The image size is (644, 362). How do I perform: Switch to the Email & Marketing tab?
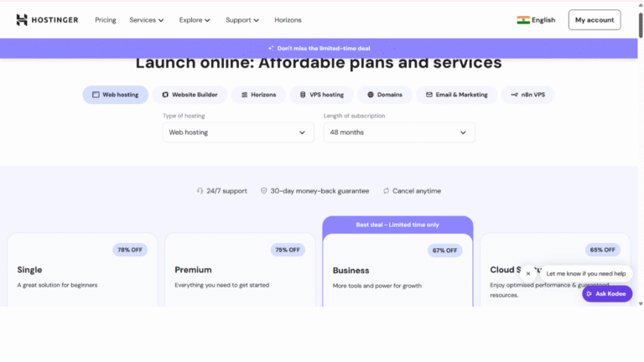pos(457,95)
